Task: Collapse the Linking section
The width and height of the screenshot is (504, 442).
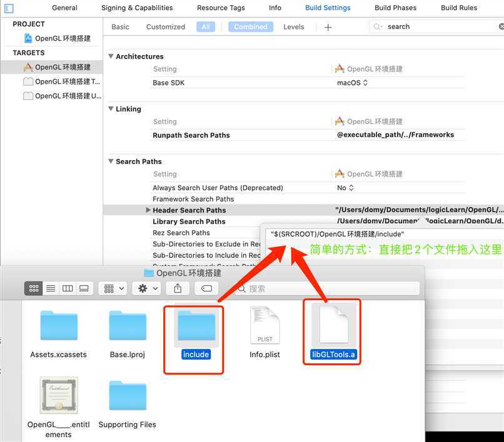Action: click(111, 109)
